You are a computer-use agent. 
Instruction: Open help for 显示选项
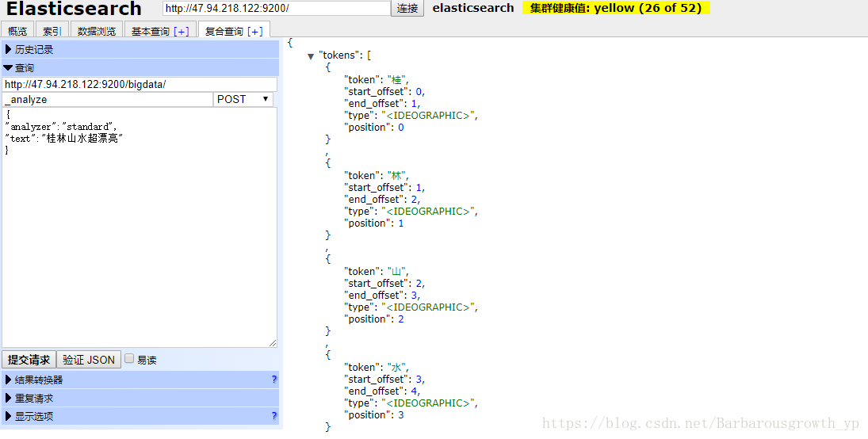(274, 416)
